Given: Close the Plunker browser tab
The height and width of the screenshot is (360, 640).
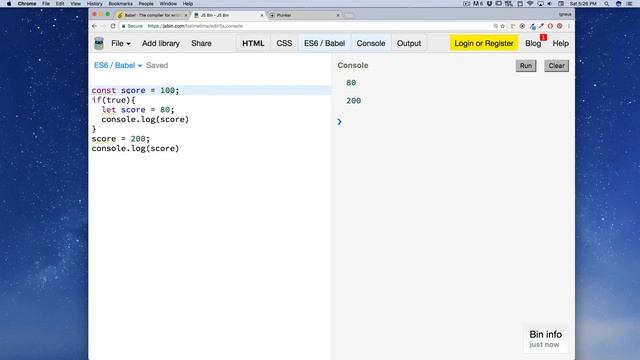Looking at the screenshot, I should 338,15.
